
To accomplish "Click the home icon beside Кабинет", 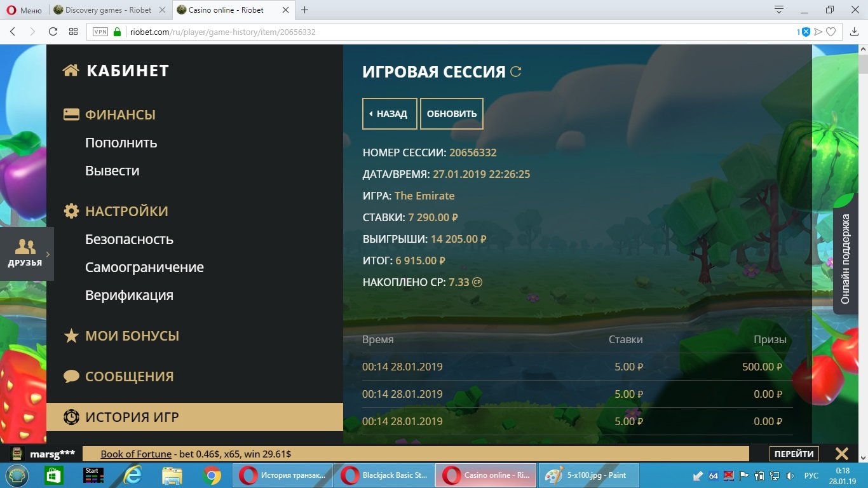I will click(x=71, y=71).
